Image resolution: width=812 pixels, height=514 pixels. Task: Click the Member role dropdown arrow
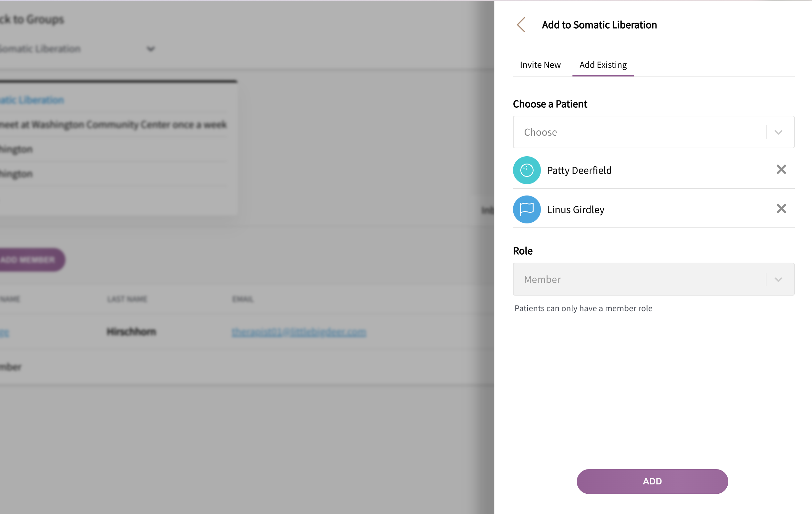point(779,279)
